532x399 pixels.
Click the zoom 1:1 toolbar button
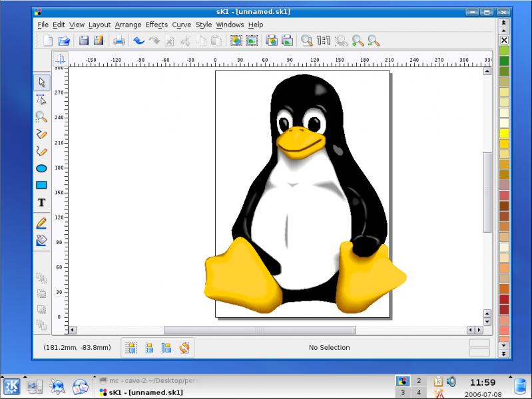click(324, 41)
